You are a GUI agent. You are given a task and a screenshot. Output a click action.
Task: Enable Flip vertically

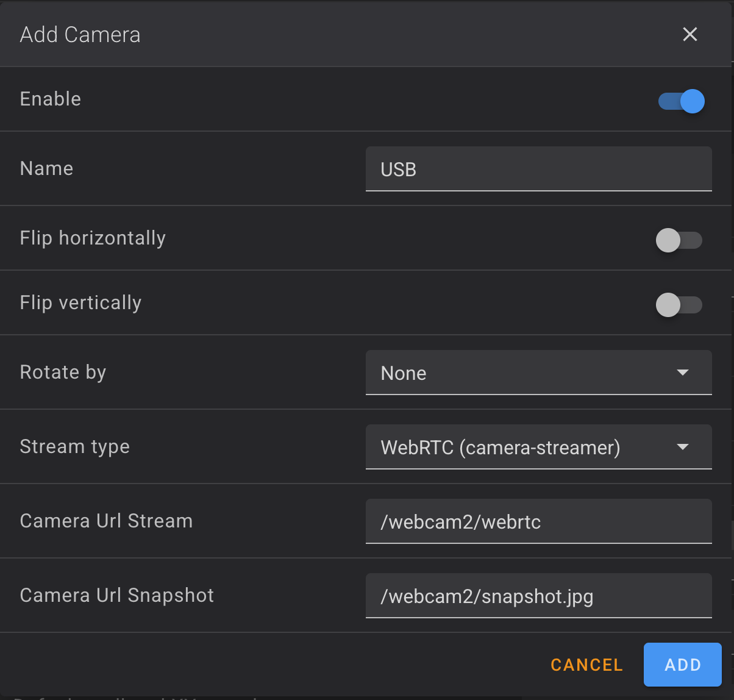click(679, 305)
